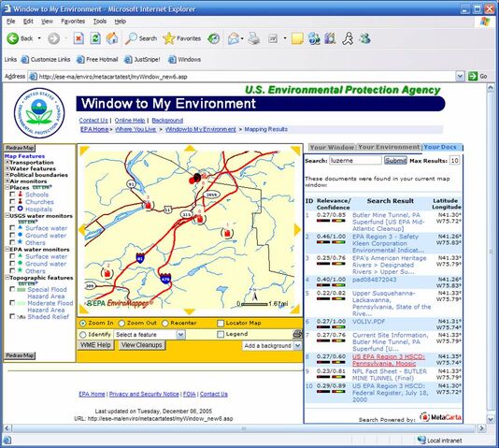499x448 pixels.
Task: Expand the Transportation tree node
Action: click(7, 162)
